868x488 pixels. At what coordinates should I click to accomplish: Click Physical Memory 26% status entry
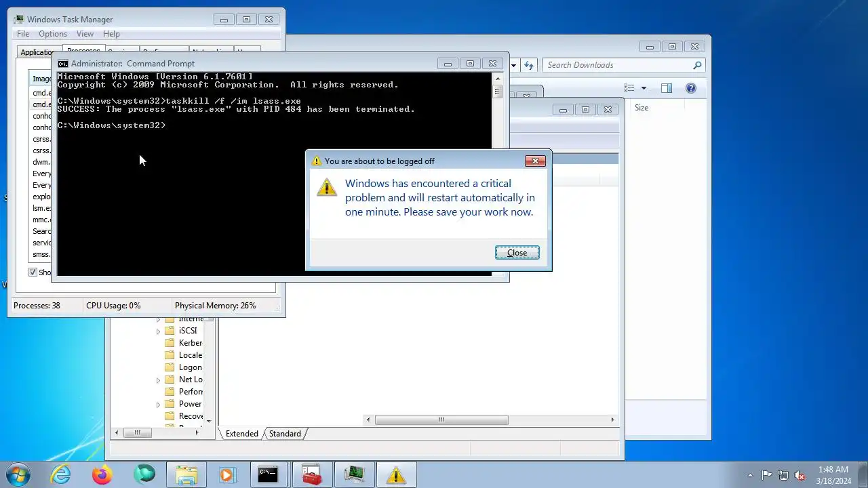pos(216,306)
